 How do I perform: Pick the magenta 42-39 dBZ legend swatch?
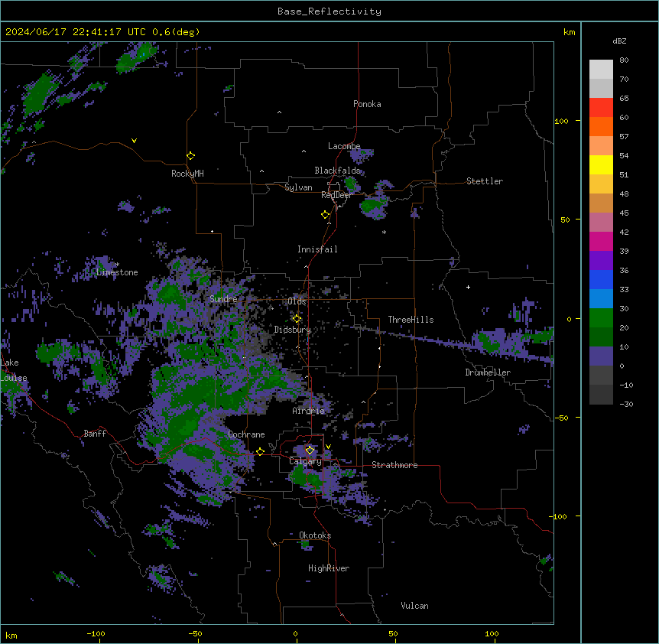(601, 241)
